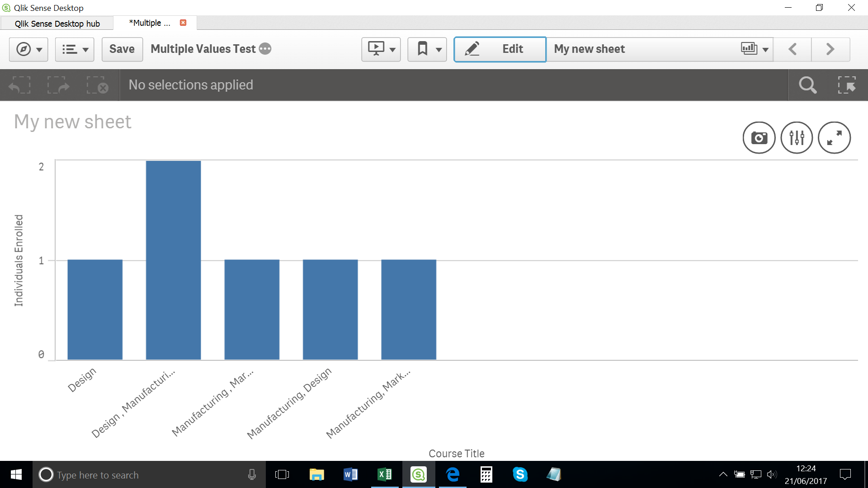Click the Save button
The height and width of the screenshot is (488, 868).
point(122,49)
